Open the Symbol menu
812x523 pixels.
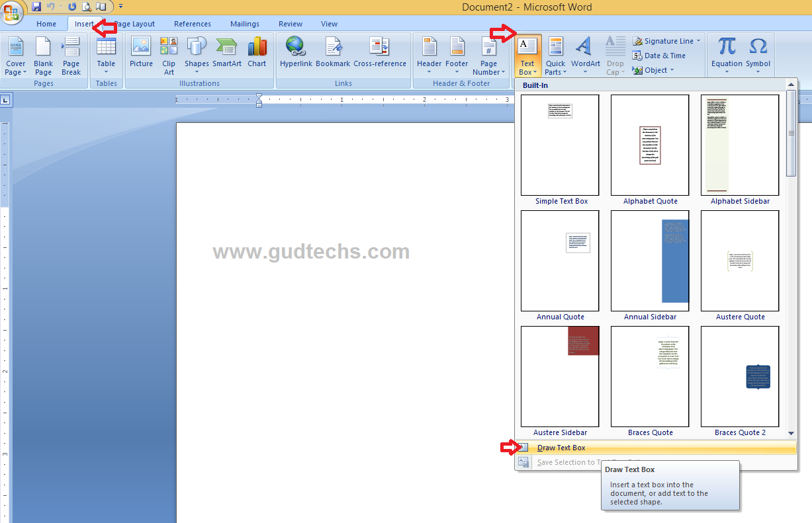pos(758,56)
